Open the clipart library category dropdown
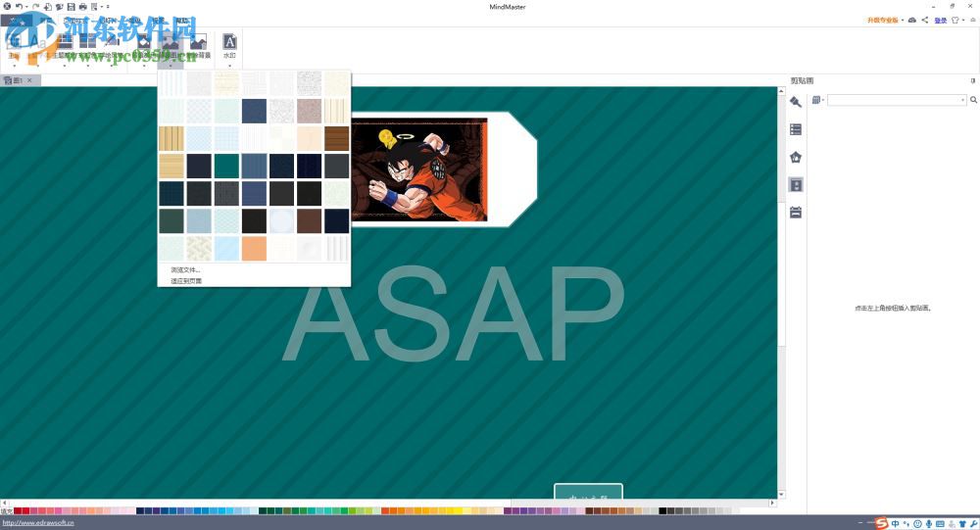Screen dimensions: 980x530 (818, 100)
